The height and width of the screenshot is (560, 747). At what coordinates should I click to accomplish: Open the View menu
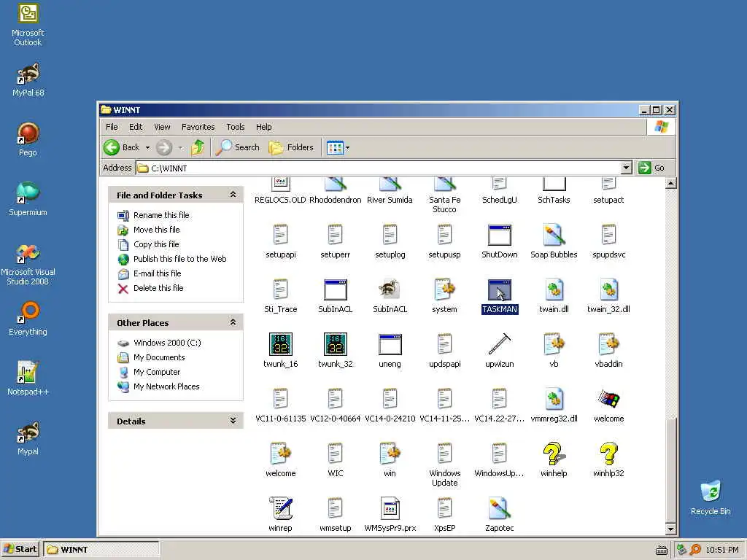click(162, 127)
